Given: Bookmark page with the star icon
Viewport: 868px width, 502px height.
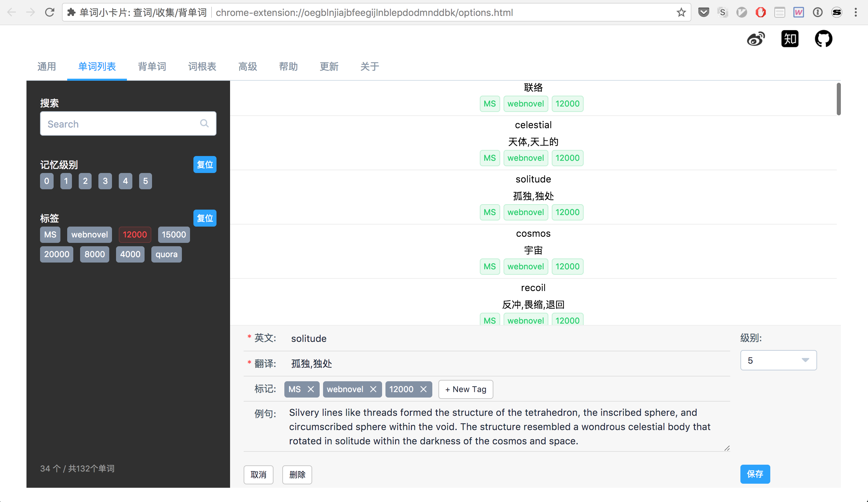Looking at the screenshot, I should [x=681, y=13].
